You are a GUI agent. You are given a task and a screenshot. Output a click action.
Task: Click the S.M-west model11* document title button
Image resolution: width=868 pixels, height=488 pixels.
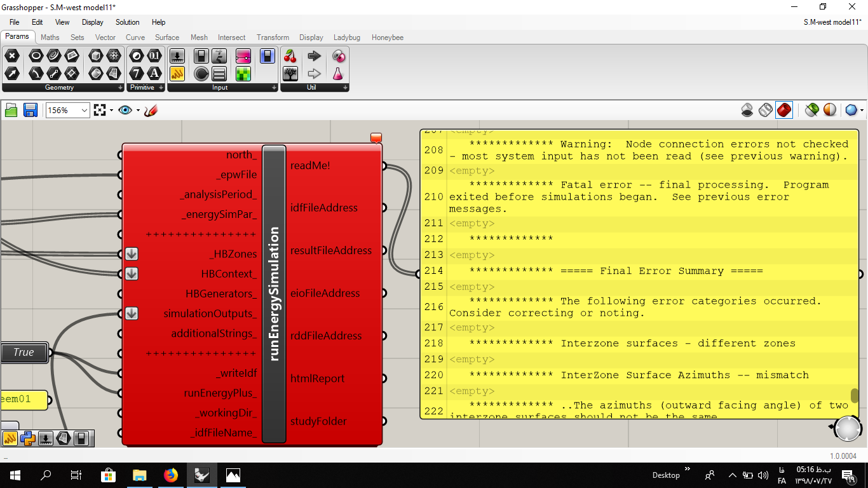[832, 22]
